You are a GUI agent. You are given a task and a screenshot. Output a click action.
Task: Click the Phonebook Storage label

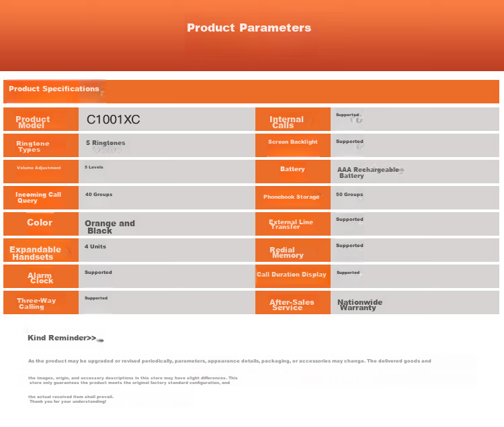point(291,197)
